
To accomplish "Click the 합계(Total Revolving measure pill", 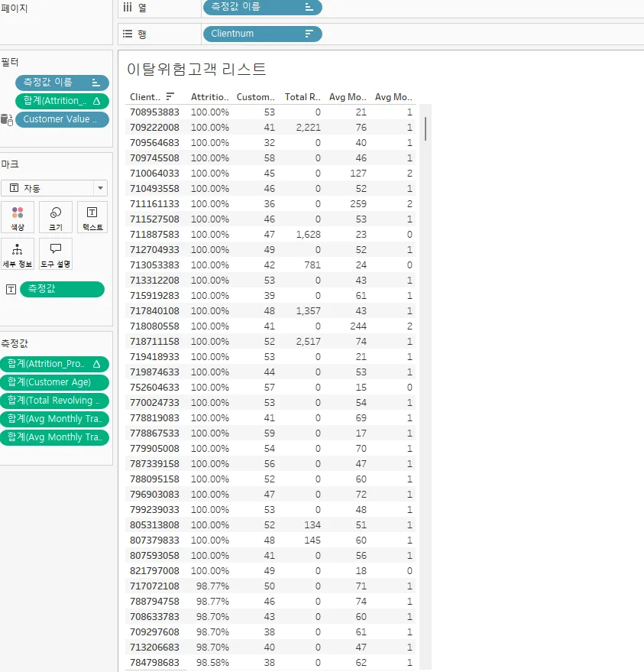I will tap(54, 401).
